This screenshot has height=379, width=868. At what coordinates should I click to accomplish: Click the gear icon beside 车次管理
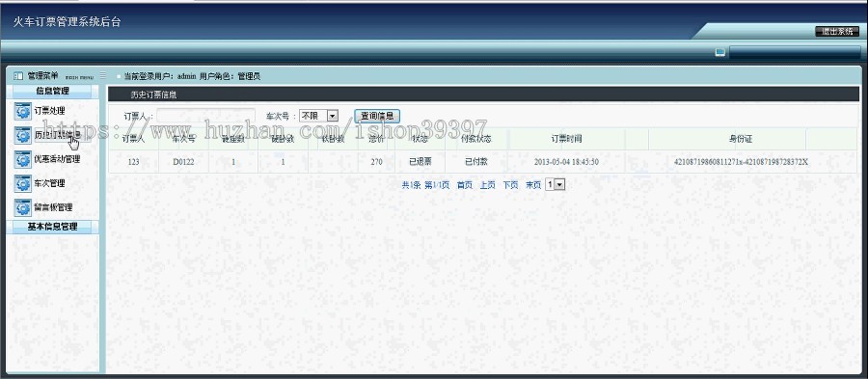point(23,183)
